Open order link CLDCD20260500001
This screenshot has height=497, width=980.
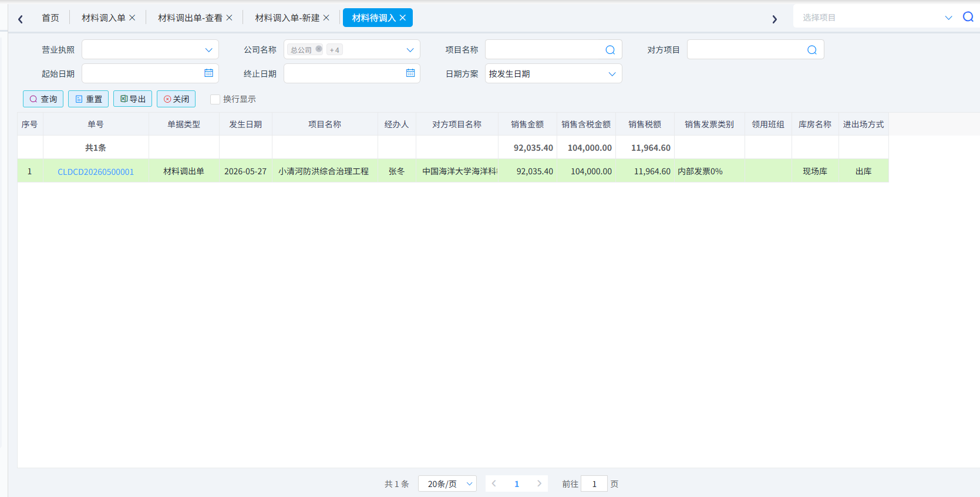click(96, 171)
